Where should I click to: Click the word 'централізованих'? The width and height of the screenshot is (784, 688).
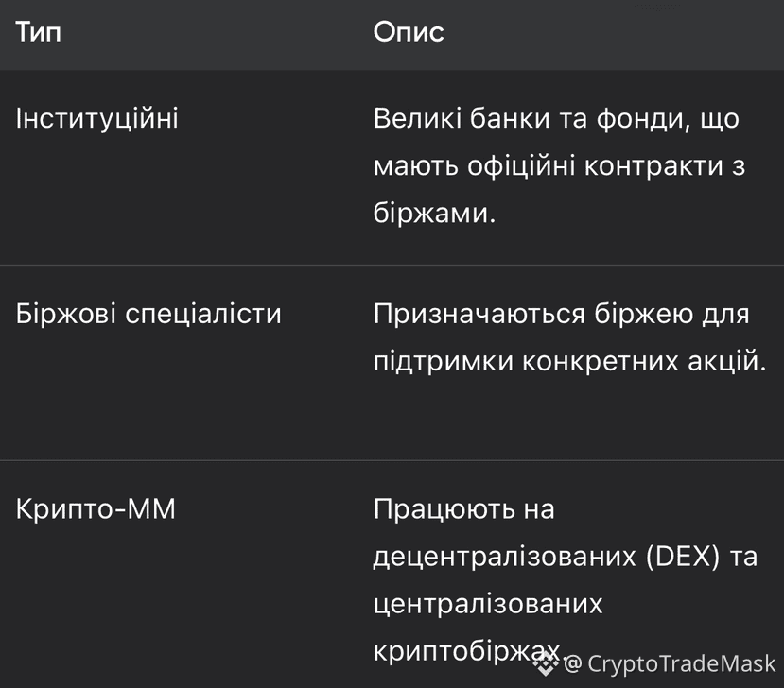488,604
